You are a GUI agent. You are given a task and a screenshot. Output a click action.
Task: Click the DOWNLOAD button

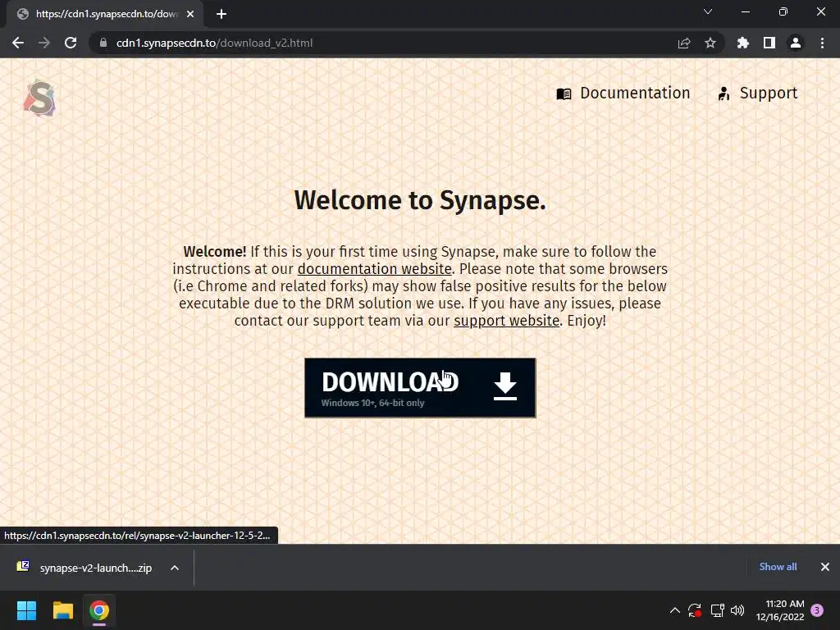[x=420, y=388]
